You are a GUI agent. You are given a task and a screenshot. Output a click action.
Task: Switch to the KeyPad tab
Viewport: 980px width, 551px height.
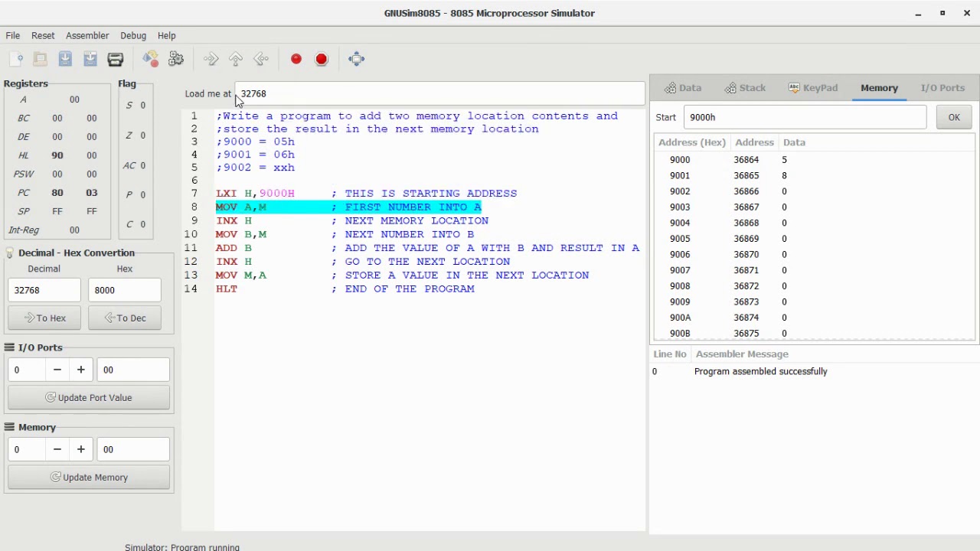(x=813, y=88)
